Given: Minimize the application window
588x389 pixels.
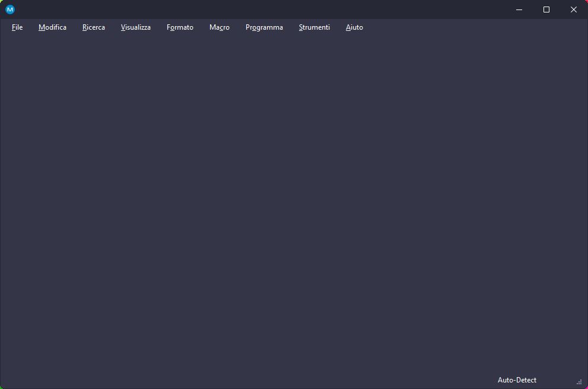Looking at the screenshot, I should click(519, 10).
